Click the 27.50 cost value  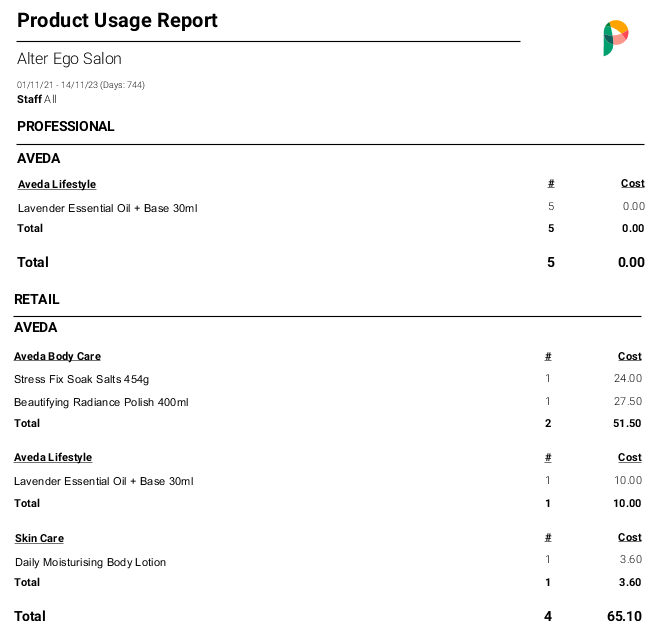pyautogui.click(x=629, y=402)
